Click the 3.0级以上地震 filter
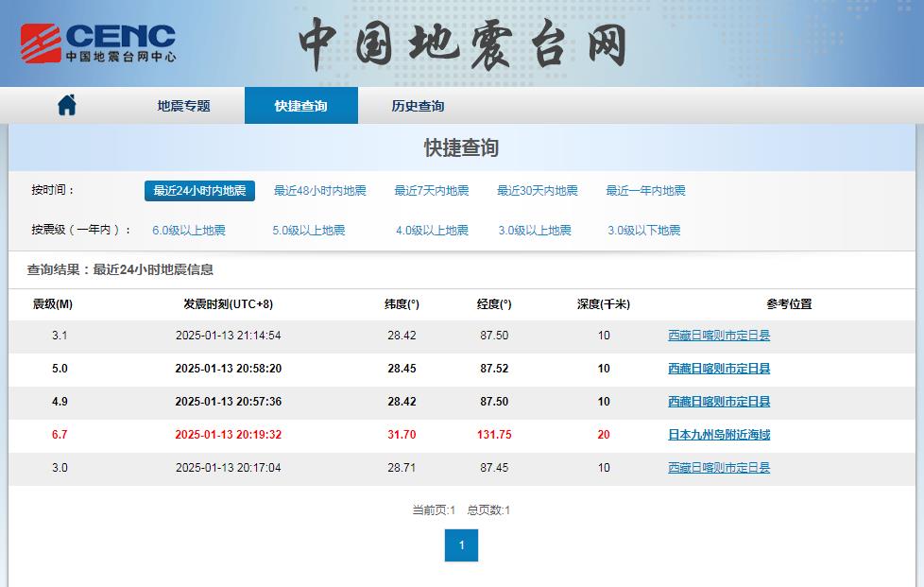The height and width of the screenshot is (587, 924). tap(535, 231)
